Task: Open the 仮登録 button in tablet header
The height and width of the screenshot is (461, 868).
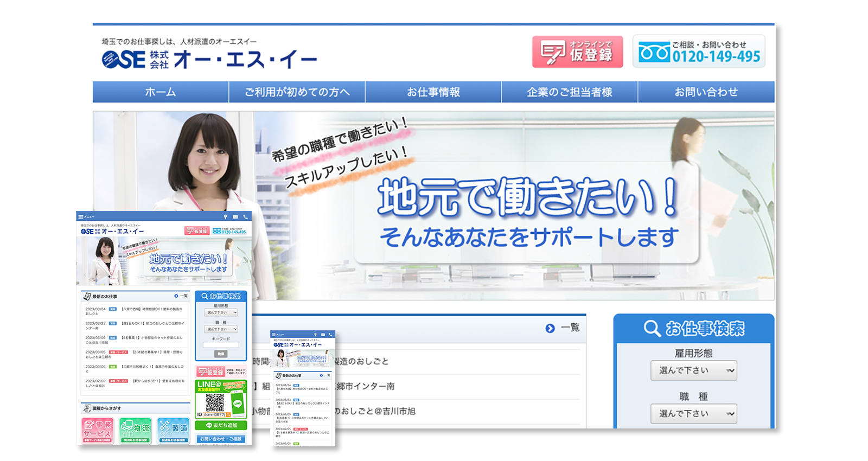Action: click(197, 230)
